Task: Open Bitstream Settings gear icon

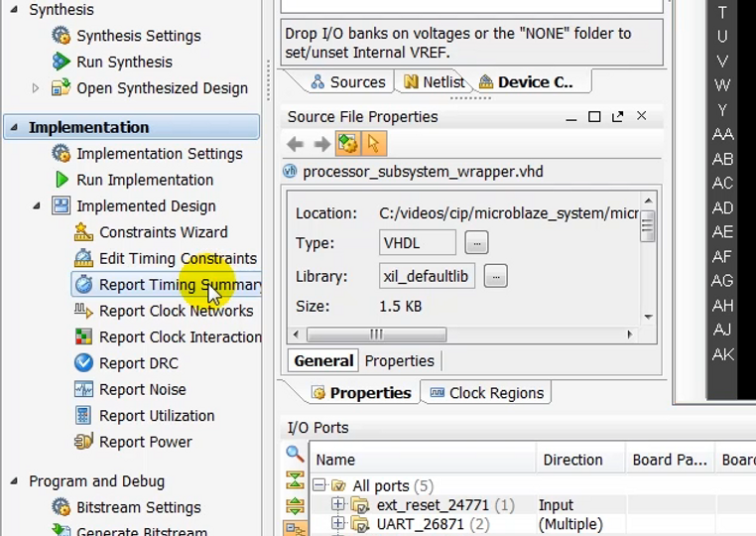Action: pyautogui.click(x=61, y=507)
